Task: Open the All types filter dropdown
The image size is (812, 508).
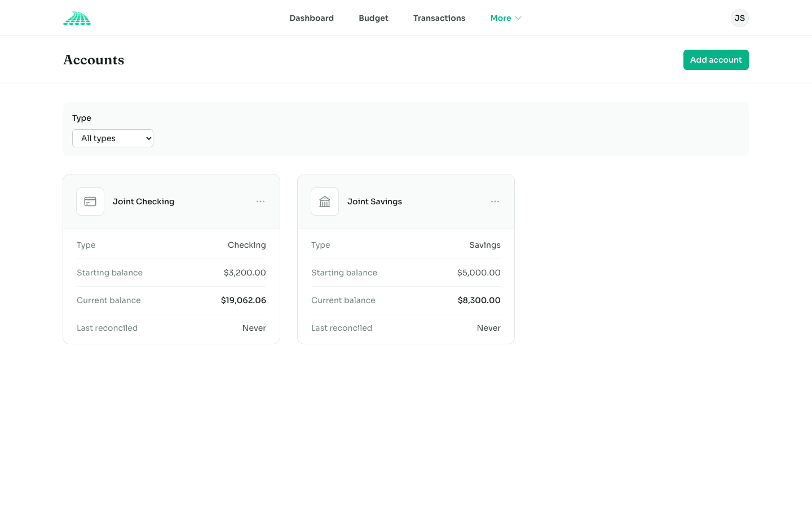Action: 113,138
